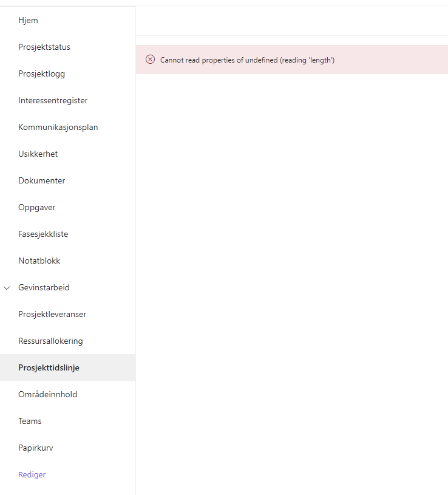This screenshot has width=448, height=495.
Task: Open the Interessentregister page
Action: 53,100
